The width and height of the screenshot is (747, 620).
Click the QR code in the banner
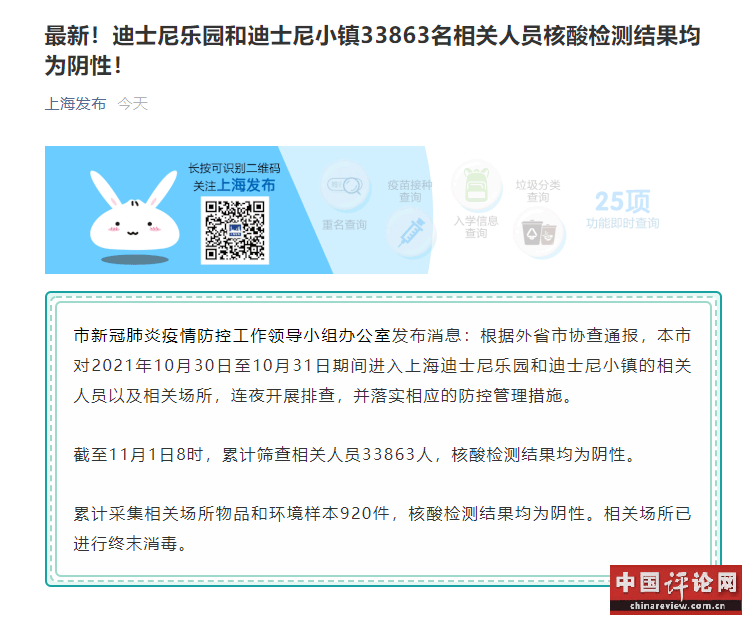tap(235, 230)
